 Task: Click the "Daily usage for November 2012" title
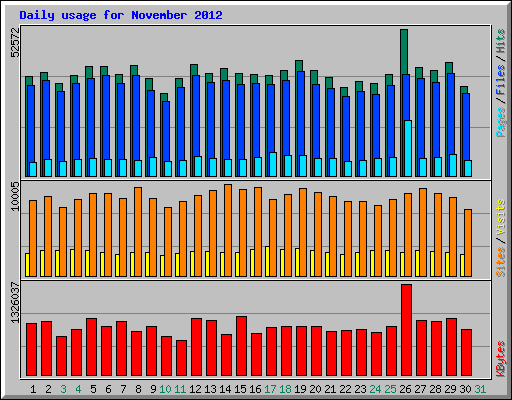121,15
